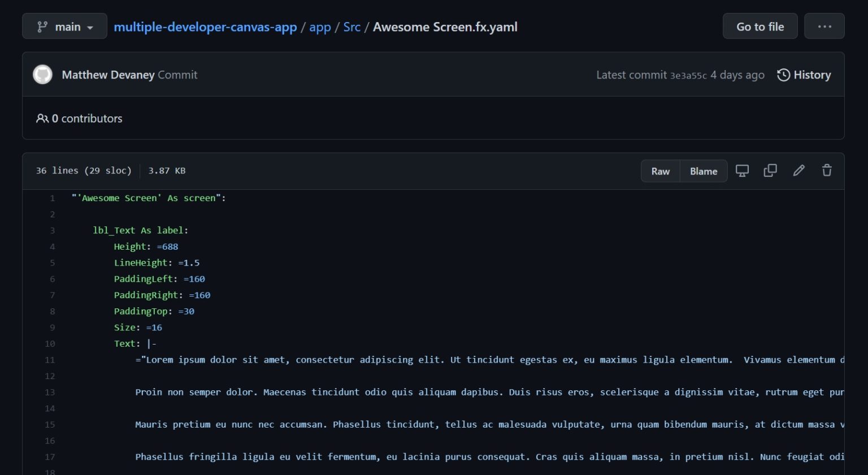868x475 pixels.
Task: Select line number 10 in the code
Action: [50, 343]
